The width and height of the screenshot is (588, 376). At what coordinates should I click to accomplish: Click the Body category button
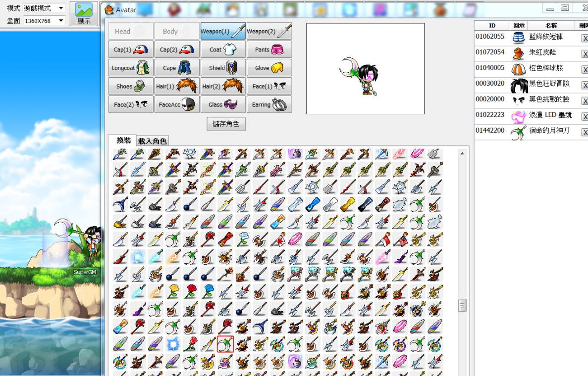(177, 31)
